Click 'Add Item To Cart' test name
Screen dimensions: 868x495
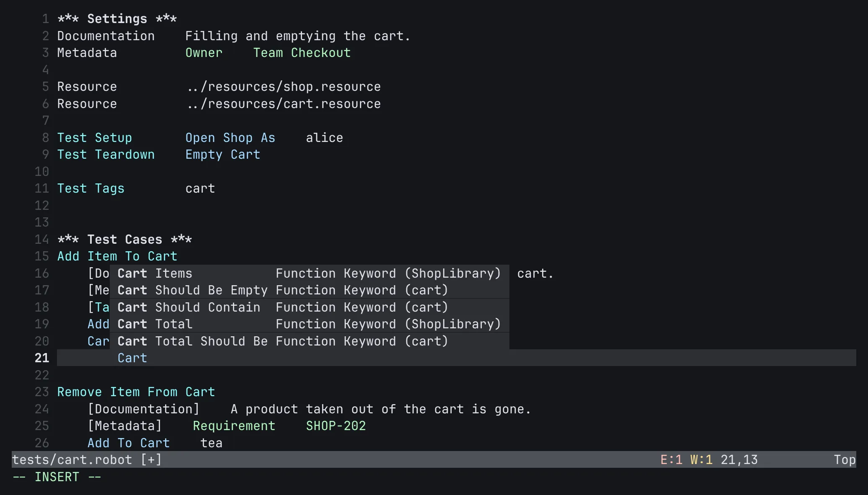[x=117, y=256]
